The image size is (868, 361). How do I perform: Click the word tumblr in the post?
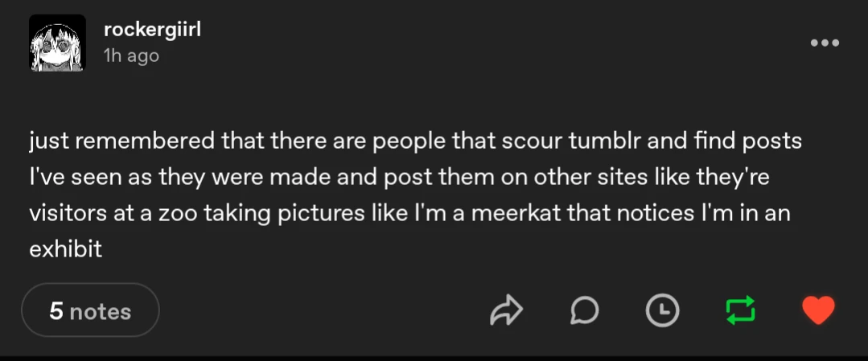click(604, 142)
